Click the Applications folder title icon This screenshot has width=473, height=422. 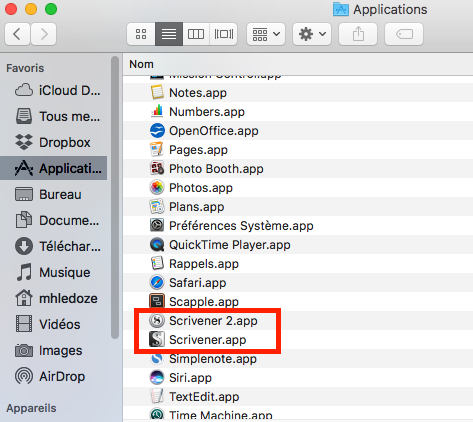click(341, 9)
